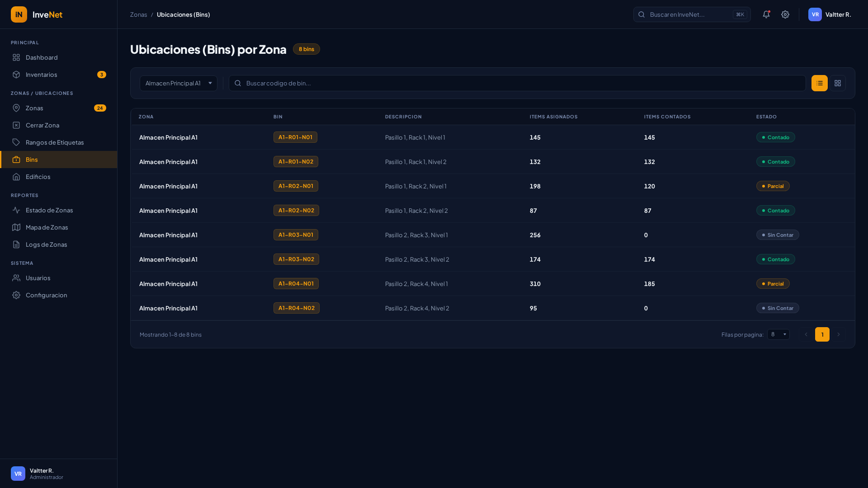Open Estado de Zonas report
The image size is (868, 488).
(49, 210)
